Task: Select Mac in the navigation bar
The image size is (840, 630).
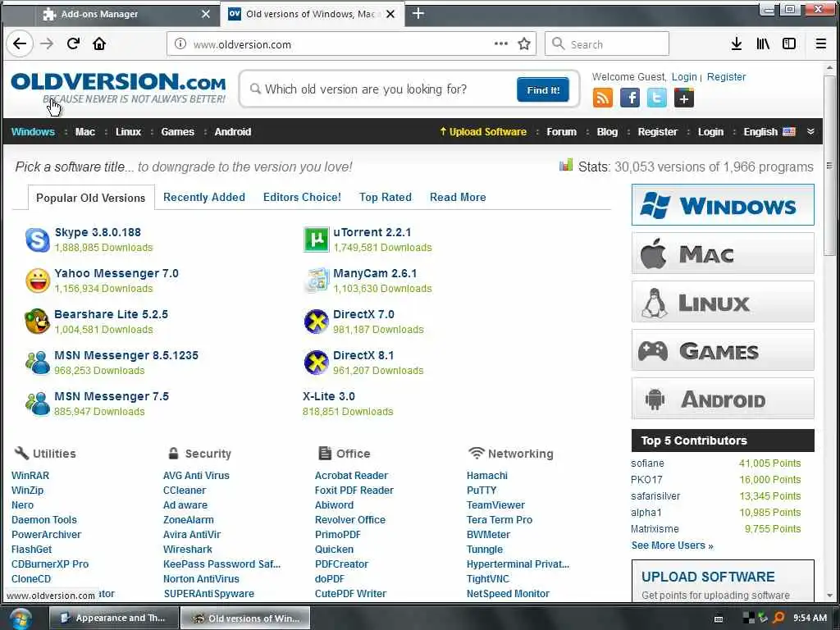Action: (85, 132)
